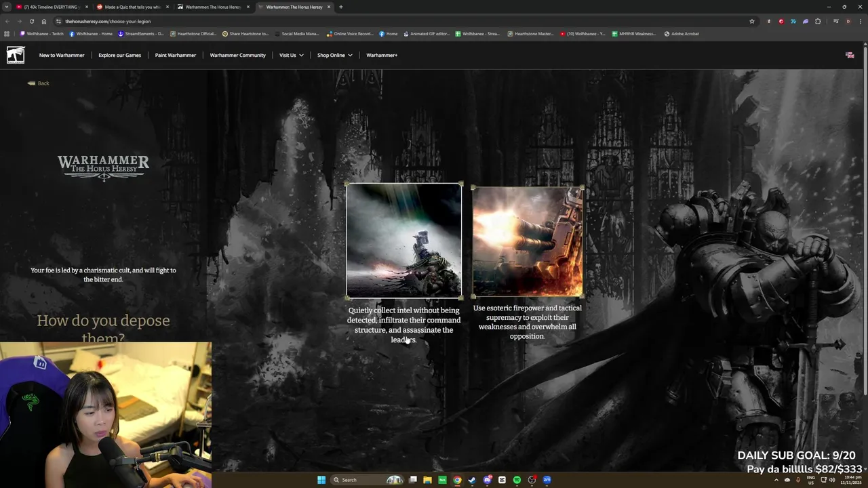Select the Use esoteric firepower answer text
This screenshot has width=868, height=488.
click(528, 322)
